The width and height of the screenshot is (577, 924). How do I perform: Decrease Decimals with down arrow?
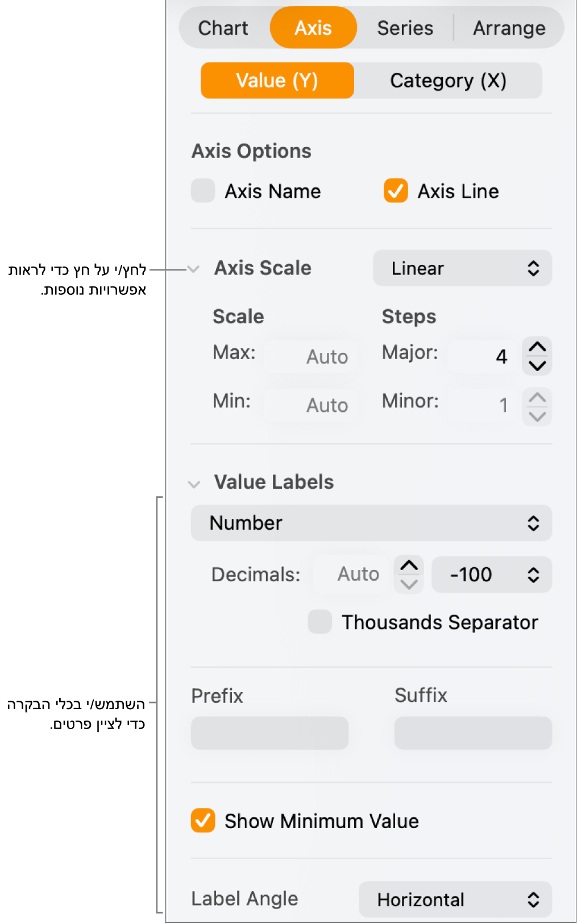[x=409, y=584]
